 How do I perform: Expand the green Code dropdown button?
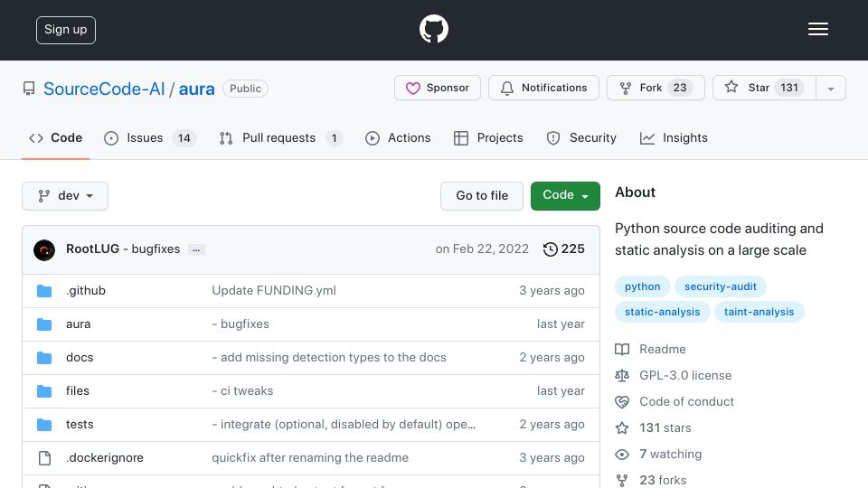coord(565,196)
